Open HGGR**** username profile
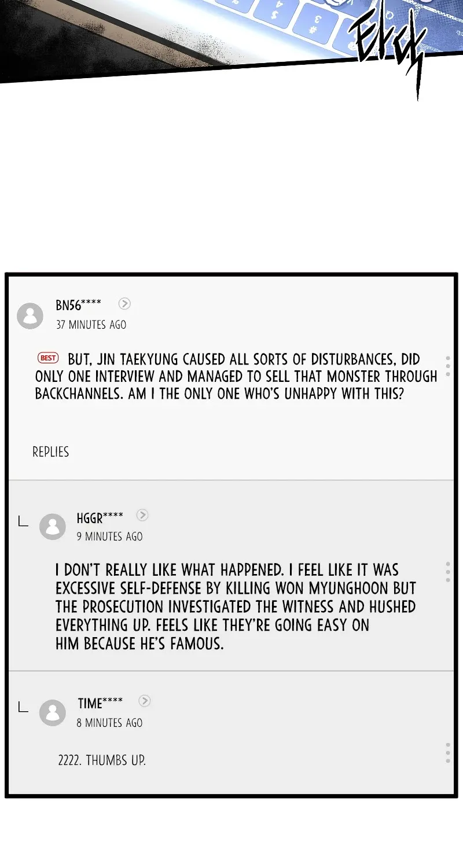The width and height of the screenshot is (463, 868). coord(100,517)
